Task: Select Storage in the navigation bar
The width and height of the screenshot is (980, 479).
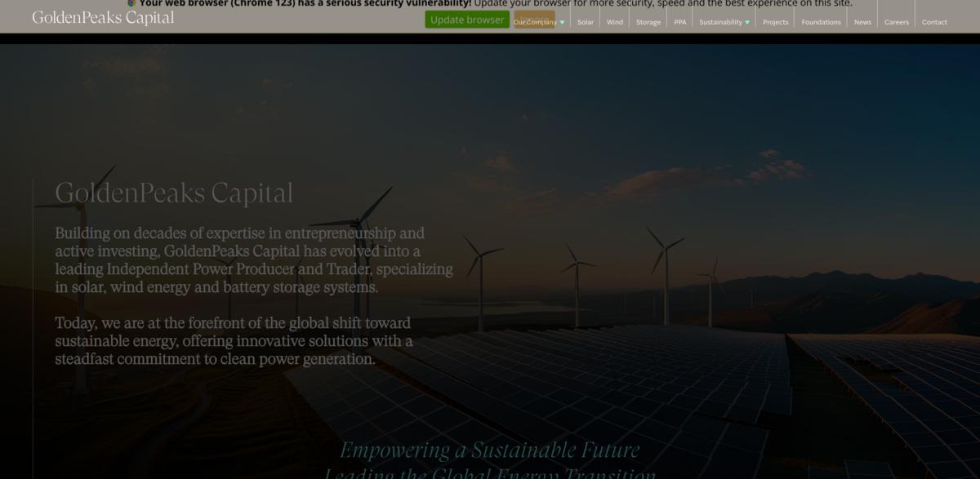Action: 648,22
